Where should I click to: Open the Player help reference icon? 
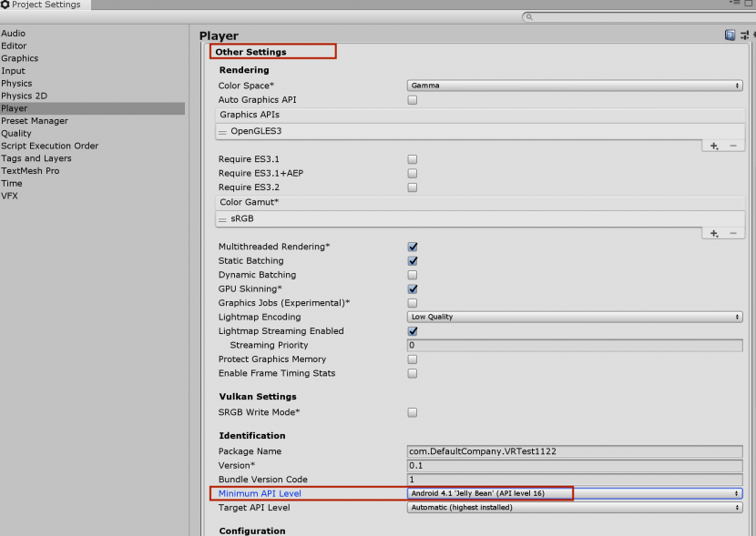[x=730, y=35]
